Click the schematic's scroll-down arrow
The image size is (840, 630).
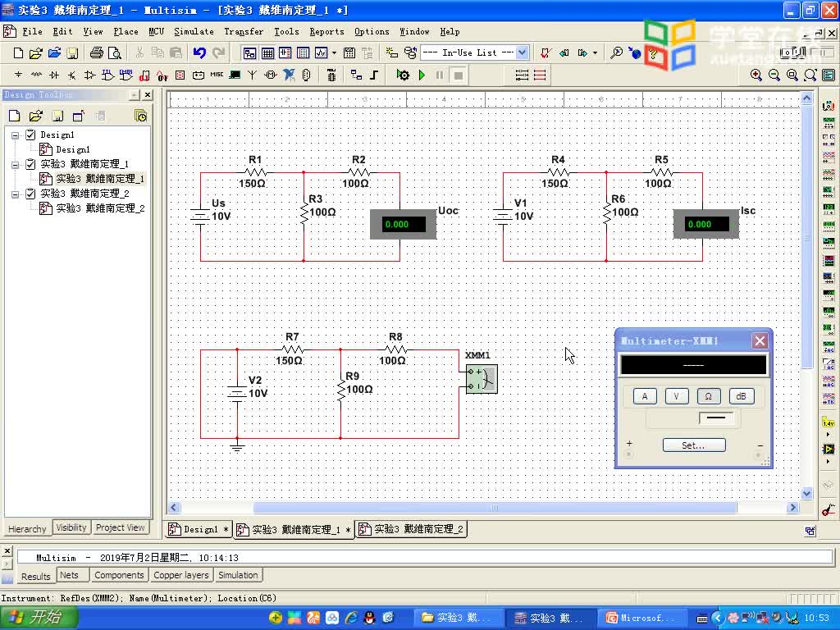point(807,493)
